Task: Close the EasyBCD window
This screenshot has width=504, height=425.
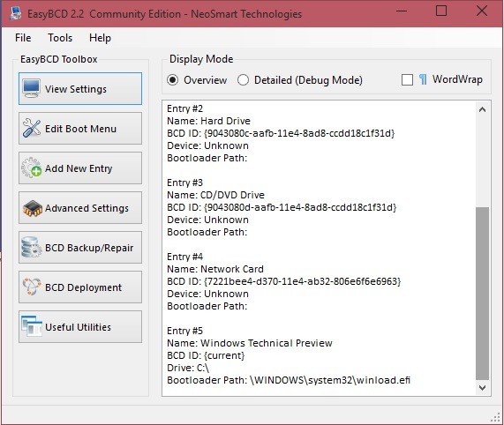Action: (482, 11)
